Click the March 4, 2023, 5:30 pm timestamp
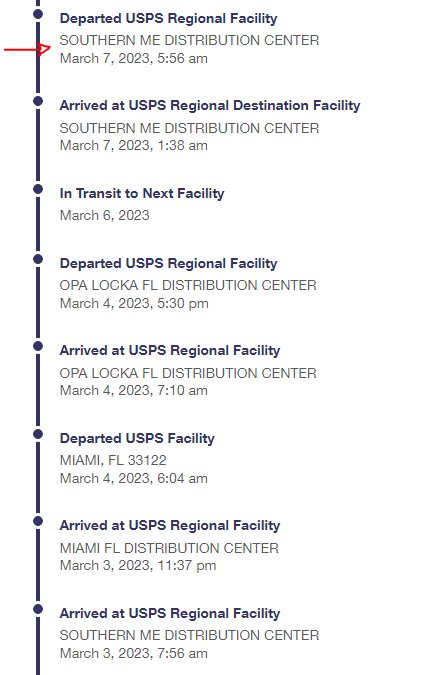 [134, 303]
